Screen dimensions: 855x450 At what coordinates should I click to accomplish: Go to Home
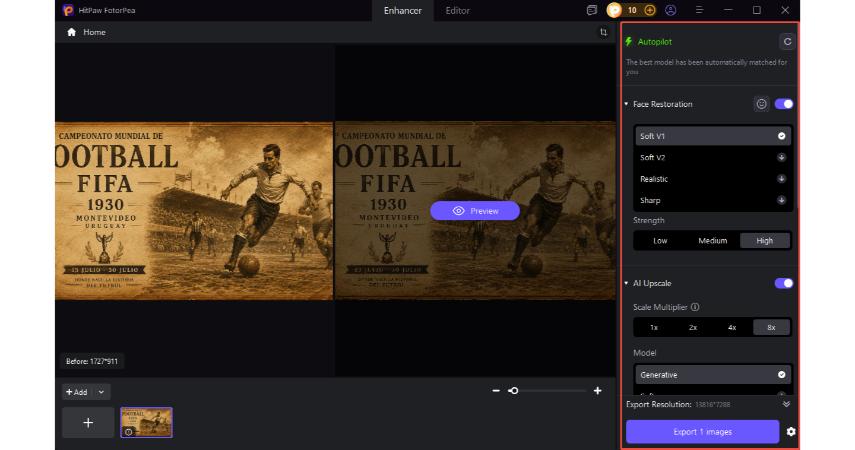pos(94,32)
